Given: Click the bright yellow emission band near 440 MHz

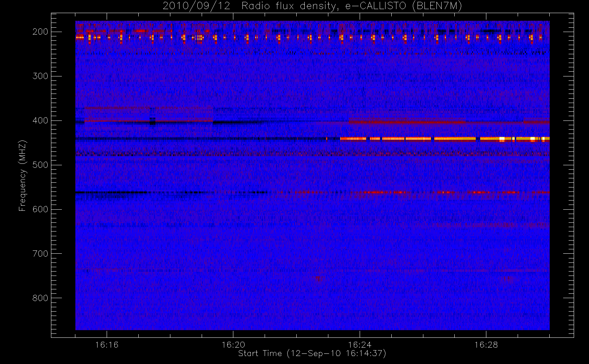Looking at the screenshot, I should pyautogui.click(x=445, y=139).
